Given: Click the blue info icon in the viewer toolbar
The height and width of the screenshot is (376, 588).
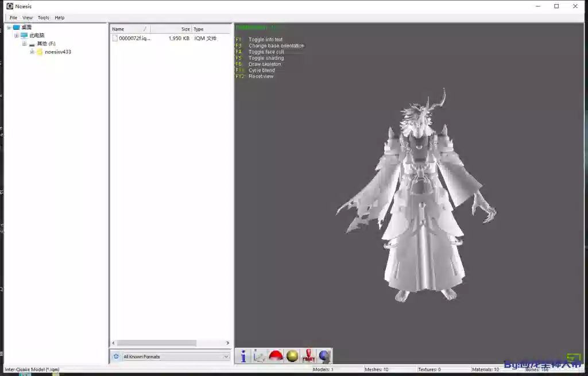Looking at the screenshot, I should click(243, 356).
